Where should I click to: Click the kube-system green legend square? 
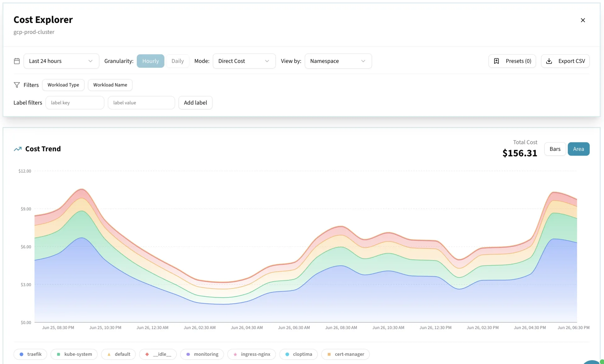click(x=59, y=354)
